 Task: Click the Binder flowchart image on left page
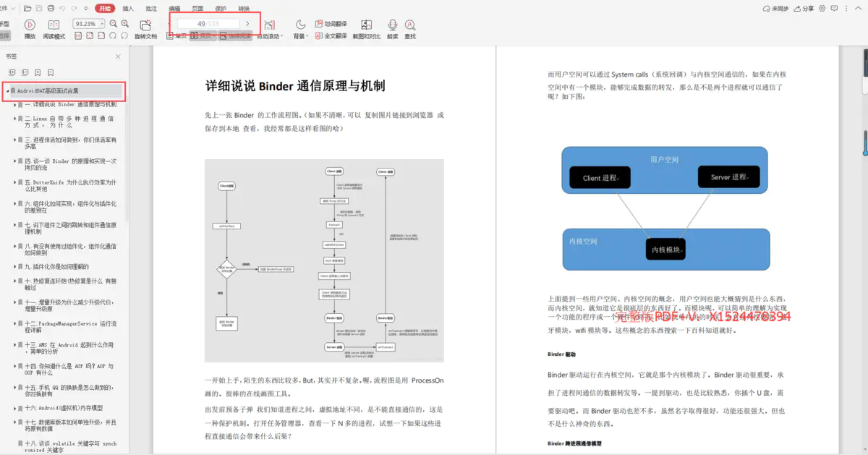pyautogui.click(x=324, y=260)
